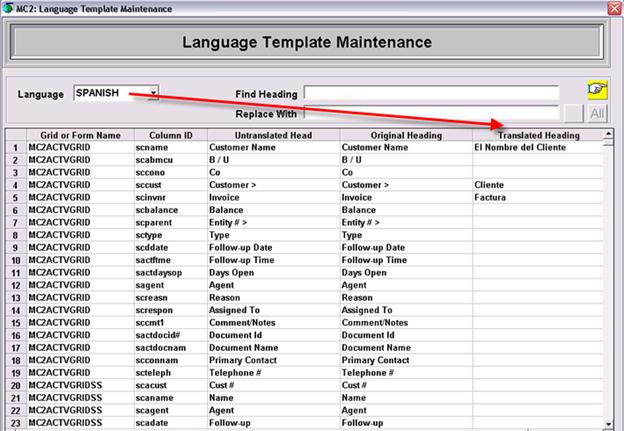
Task: Click the grid scrollbar down arrow
Action: 608,424
